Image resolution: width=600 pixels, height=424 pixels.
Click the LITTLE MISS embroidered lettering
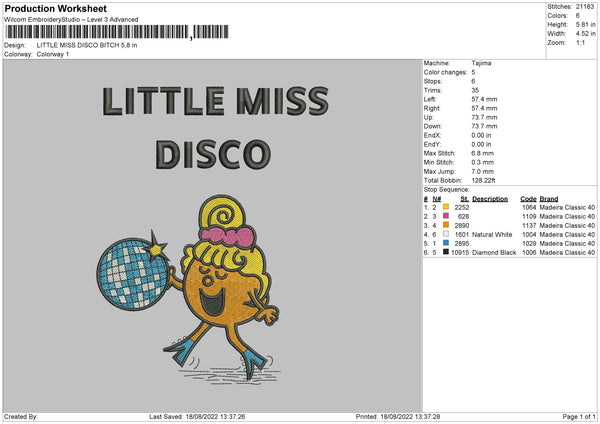[x=215, y=101]
